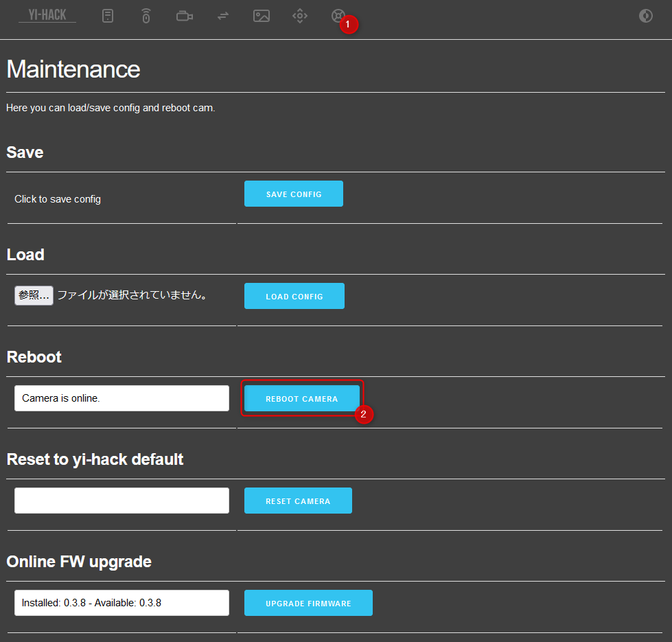Click the 'ファイルが選択されていません。' file label
The image size is (672, 642).
[x=133, y=295]
